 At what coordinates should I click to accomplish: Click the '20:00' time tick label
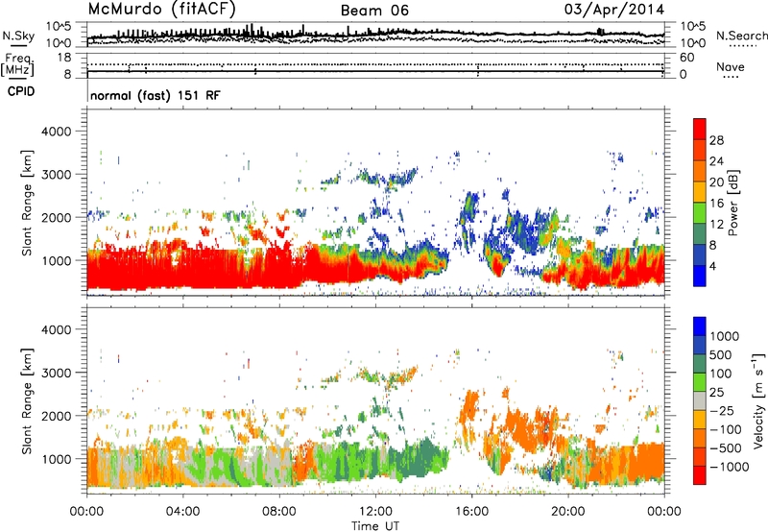[x=567, y=512]
